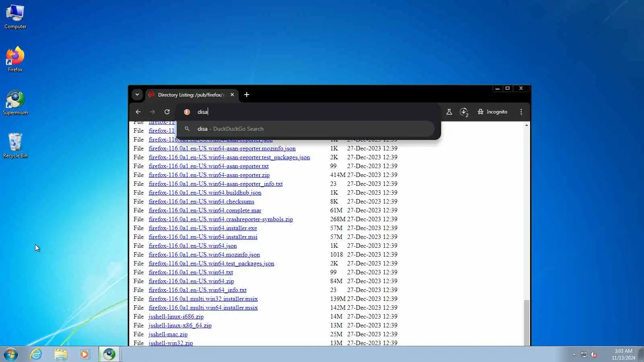The width and height of the screenshot is (644, 362).
Task: Reload the directory listing page
Action: [x=167, y=112]
